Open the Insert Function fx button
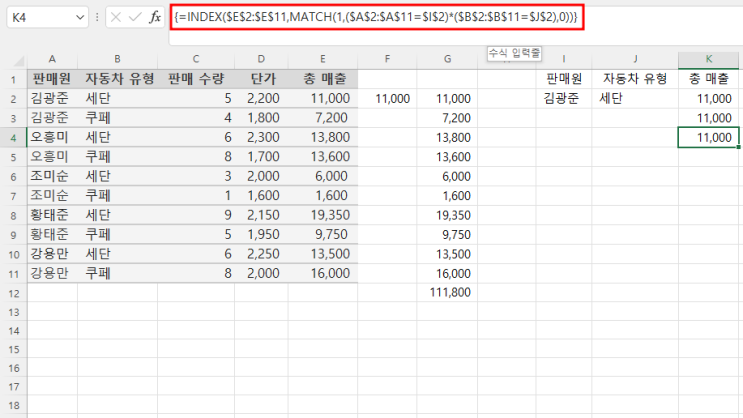743x418 pixels. pyautogui.click(x=154, y=18)
